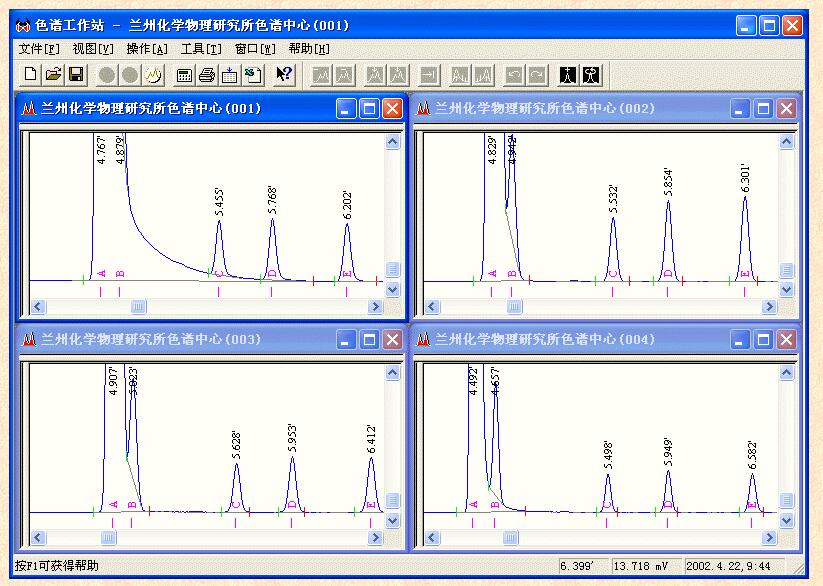The image size is (823, 586).
Task: Click the horizontal scroll thumb in window (003)
Action: click(109, 537)
